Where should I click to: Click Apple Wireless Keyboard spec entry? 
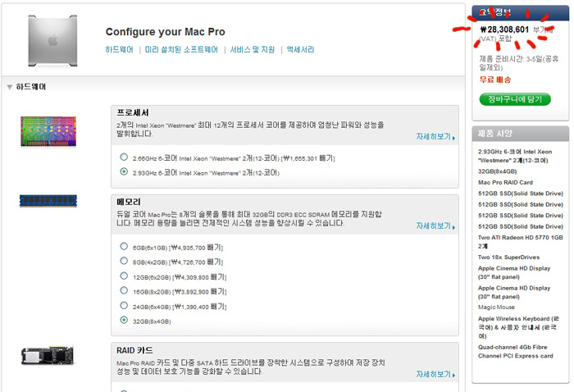518,327
